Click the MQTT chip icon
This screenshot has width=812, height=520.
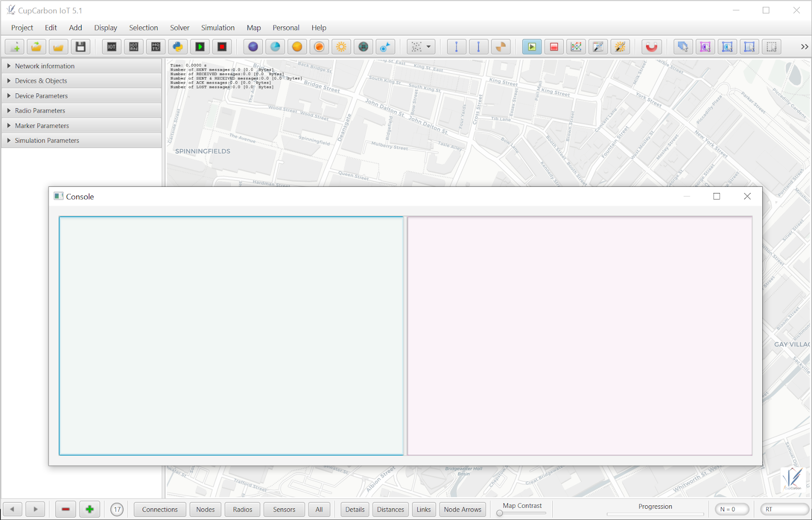click(156, 47)
